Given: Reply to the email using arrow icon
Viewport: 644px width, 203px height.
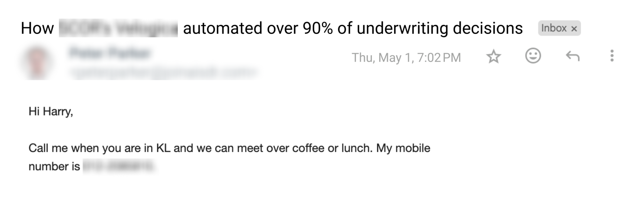Looking at the screenshot, I should point(573,56).
